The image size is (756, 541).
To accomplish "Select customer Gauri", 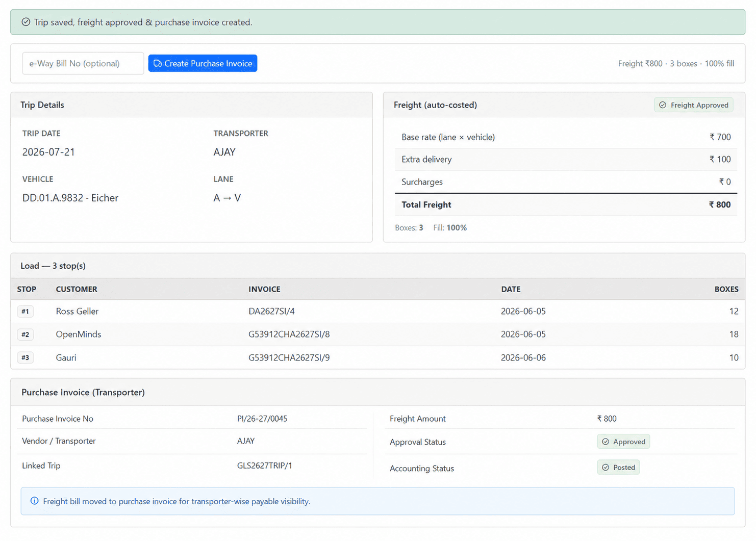I will (x=66, y=357).
